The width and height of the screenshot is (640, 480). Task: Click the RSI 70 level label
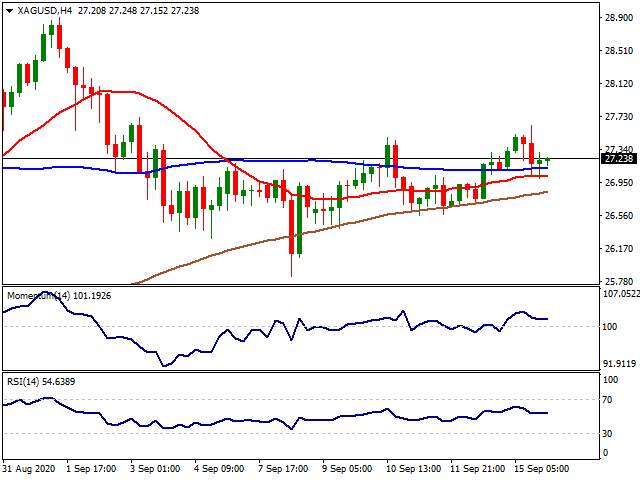pyautogui.click(x=607, y=400)
